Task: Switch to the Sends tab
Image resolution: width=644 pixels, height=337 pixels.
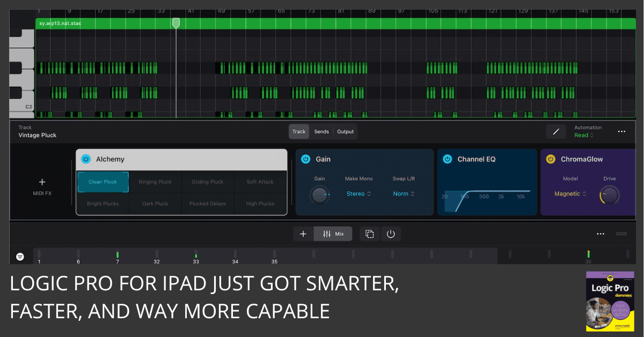Action: (x=321, y=131)
